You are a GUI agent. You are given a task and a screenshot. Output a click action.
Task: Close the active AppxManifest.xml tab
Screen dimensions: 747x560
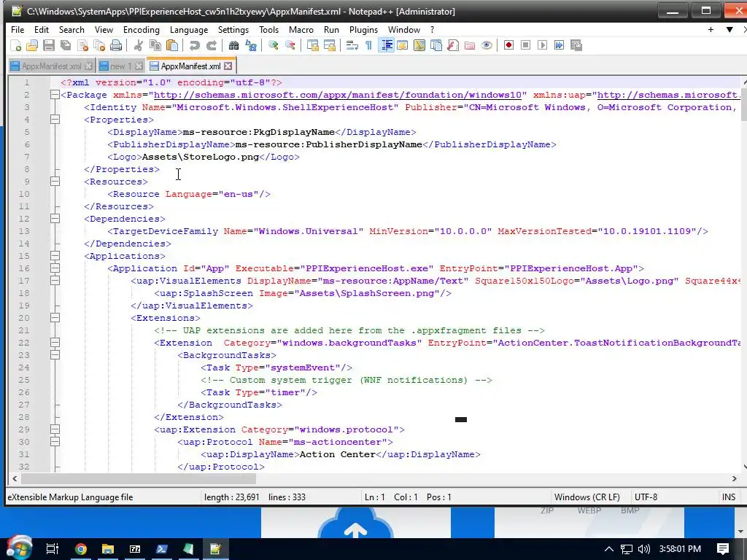(x=228, y=66)
